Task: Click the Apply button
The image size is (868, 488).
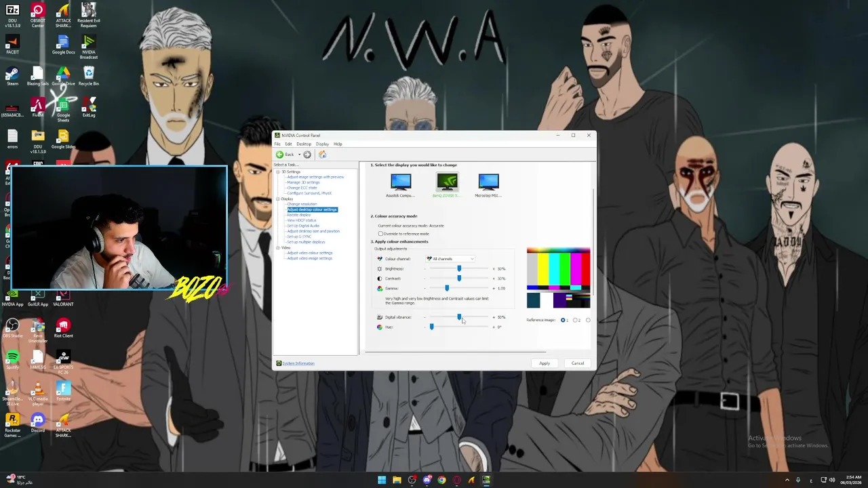Action: 545,363
